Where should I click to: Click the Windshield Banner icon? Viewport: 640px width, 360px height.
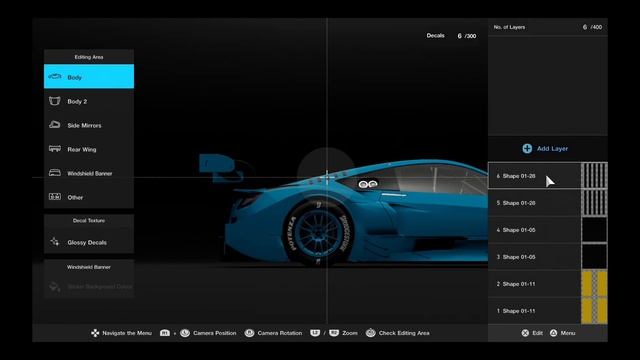point(55,173)
